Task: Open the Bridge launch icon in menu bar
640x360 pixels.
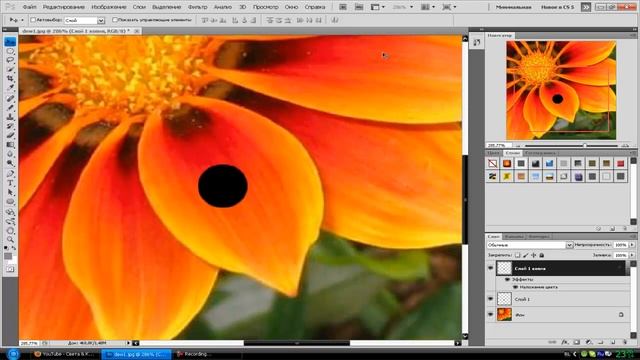Action: (x=343, y=7)
